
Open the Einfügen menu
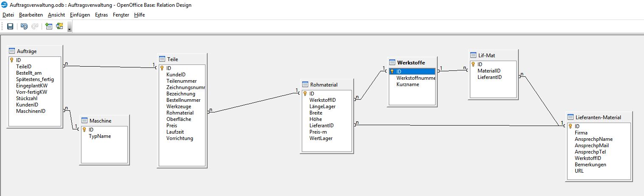(x=80, y=15)
